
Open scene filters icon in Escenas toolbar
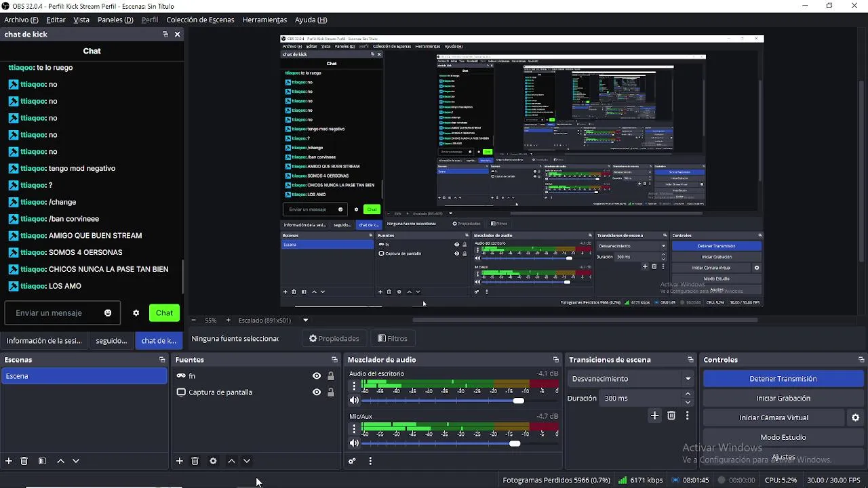[42, 461]
